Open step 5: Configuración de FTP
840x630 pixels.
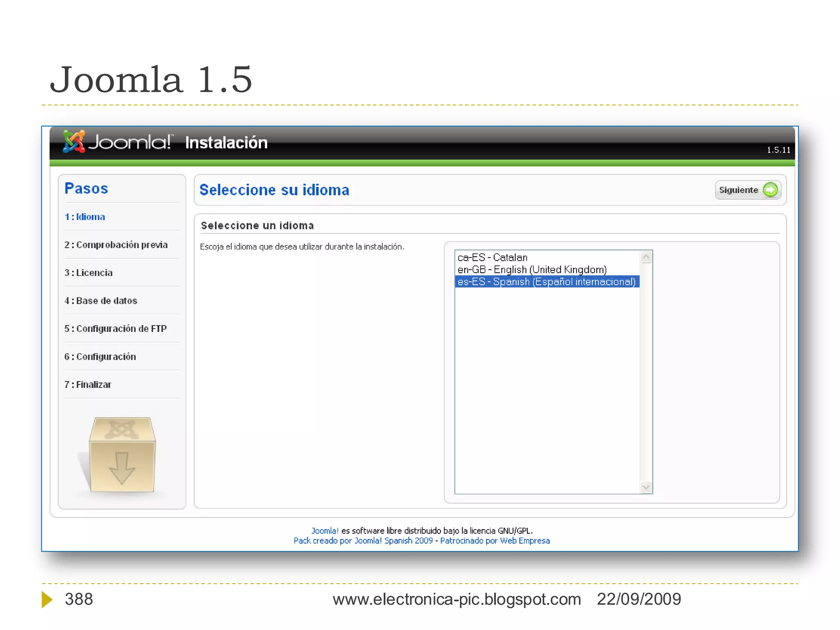[x=116, y=329]
